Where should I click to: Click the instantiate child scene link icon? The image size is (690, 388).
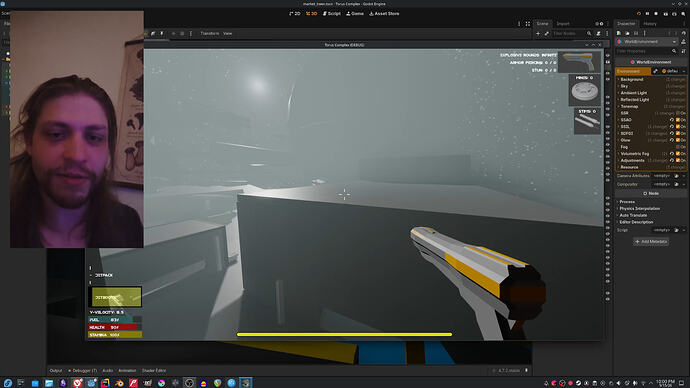click(x=547, y=33)
